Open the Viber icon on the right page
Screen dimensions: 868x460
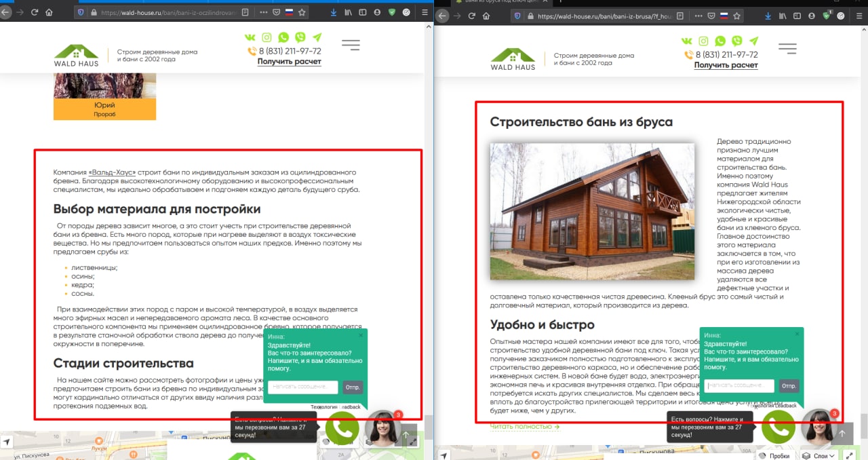[x=736, y=41]
